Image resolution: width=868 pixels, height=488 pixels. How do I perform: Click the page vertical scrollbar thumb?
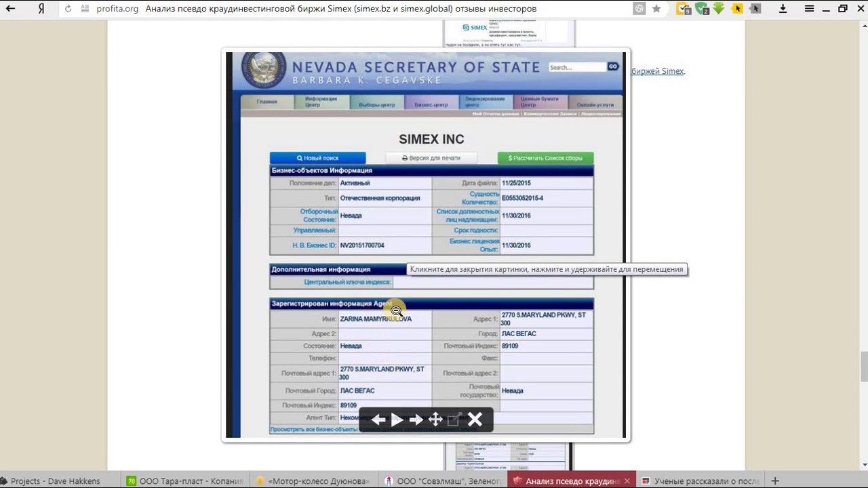click(864, 367)
